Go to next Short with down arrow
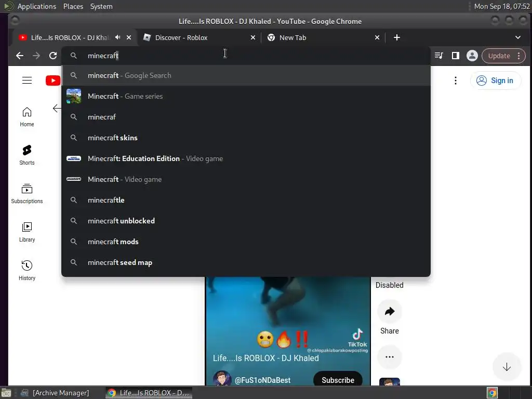532x399 pixels. pos(507,367)
